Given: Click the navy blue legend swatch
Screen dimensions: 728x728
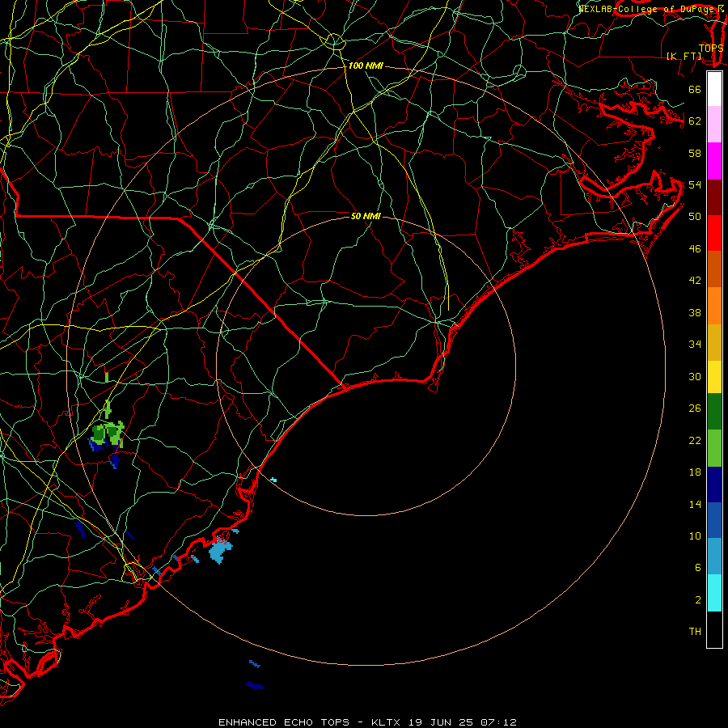Looking at the screenshot, I should (714, 485).
